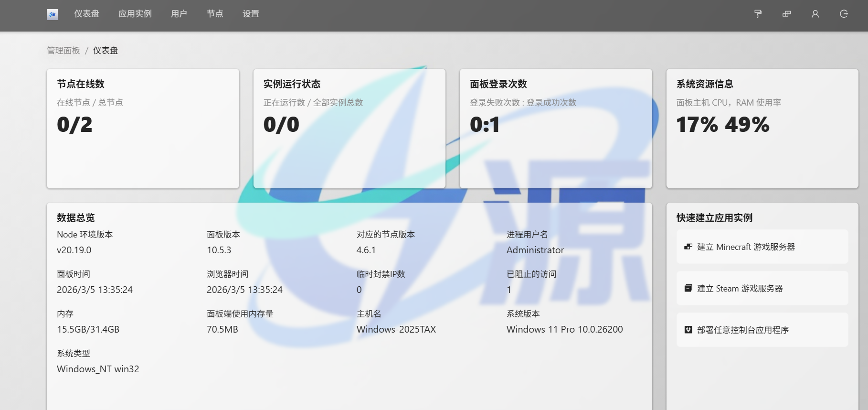
Task: Open the 节点 menu item
Action: pos(215,14)
